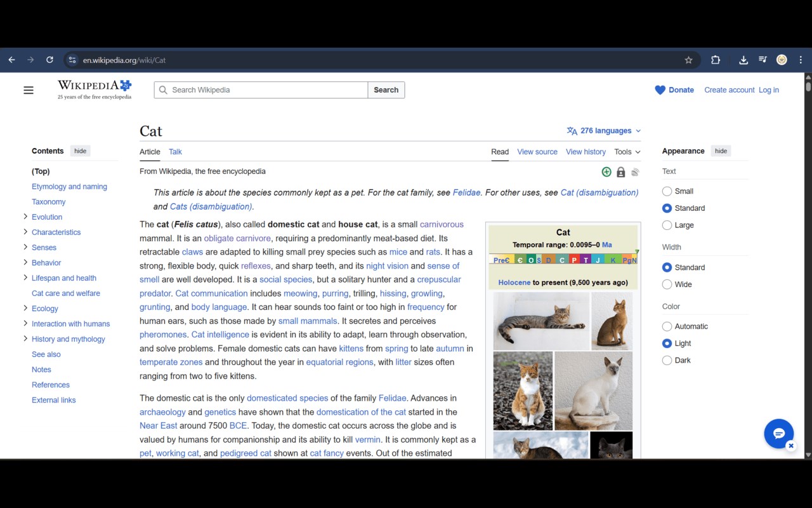Viewport: 812px width, 508px height.
Task: Click the scrollbar down arrow
Action: click(x=808, y=455)
